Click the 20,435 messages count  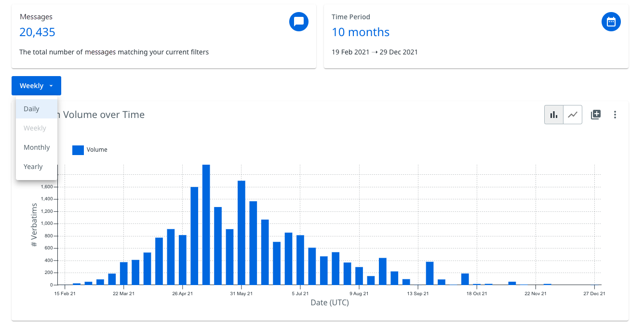[x=37, y=32]
